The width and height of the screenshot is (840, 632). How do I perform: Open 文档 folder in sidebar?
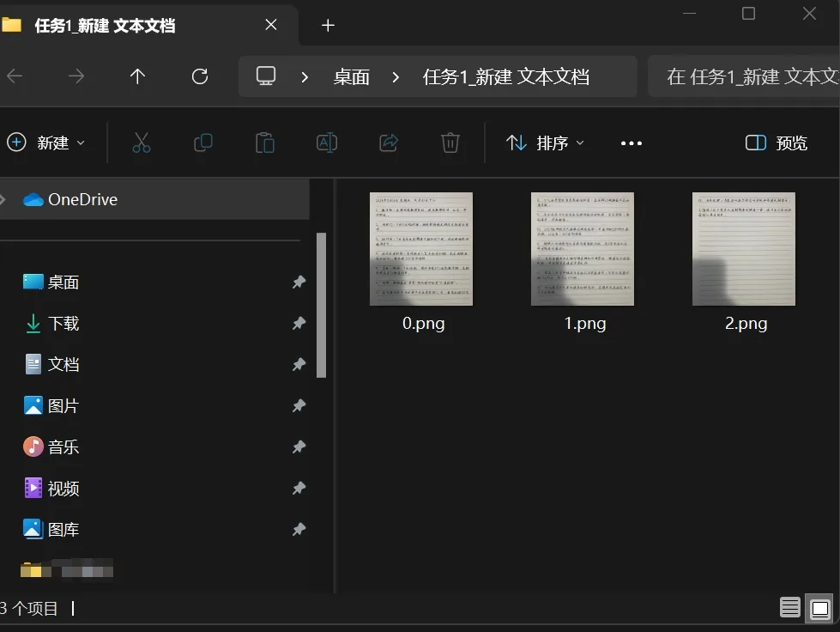51,364
